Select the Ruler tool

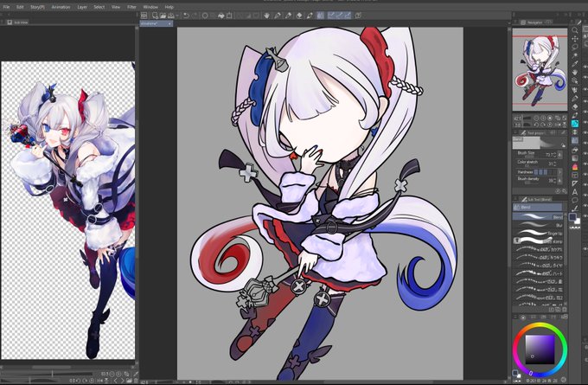pyautogui.click(x=575, y=183)
